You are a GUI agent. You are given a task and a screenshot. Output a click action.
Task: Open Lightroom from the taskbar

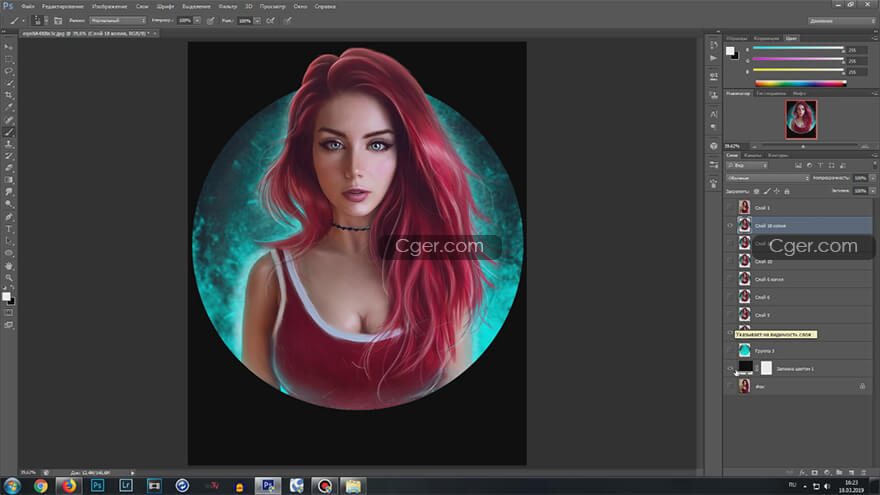(126, 485)
